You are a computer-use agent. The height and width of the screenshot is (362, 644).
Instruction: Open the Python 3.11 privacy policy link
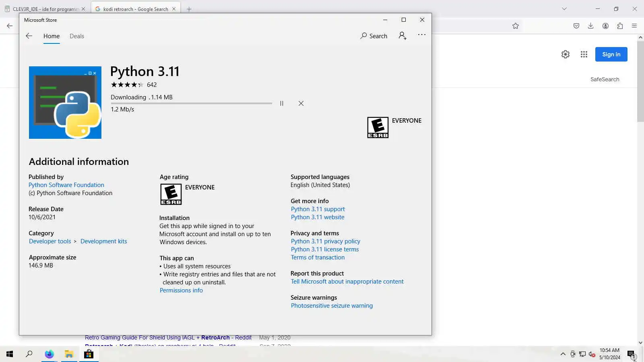[x=326, y=241]
